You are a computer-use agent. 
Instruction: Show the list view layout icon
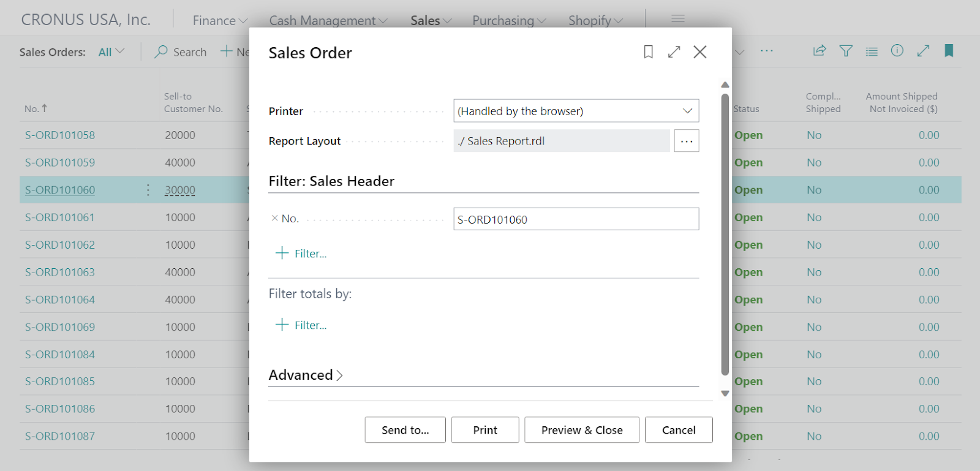872,51
